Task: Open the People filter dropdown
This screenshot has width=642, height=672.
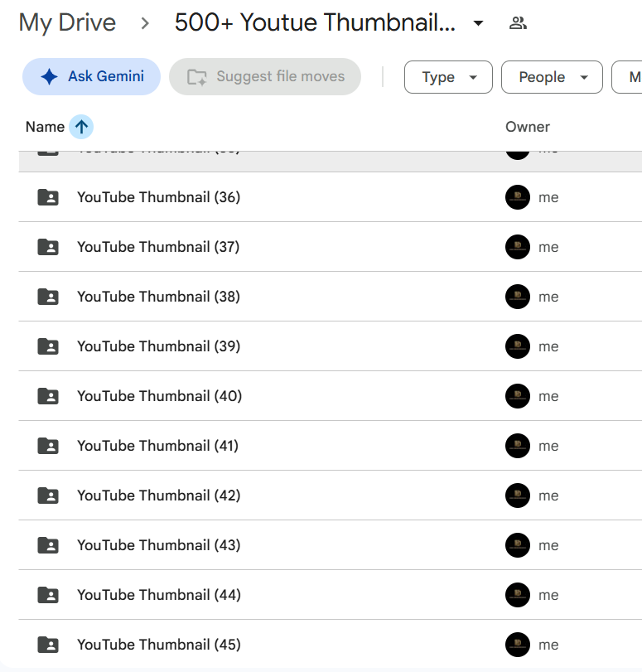Action: [552, 77]
